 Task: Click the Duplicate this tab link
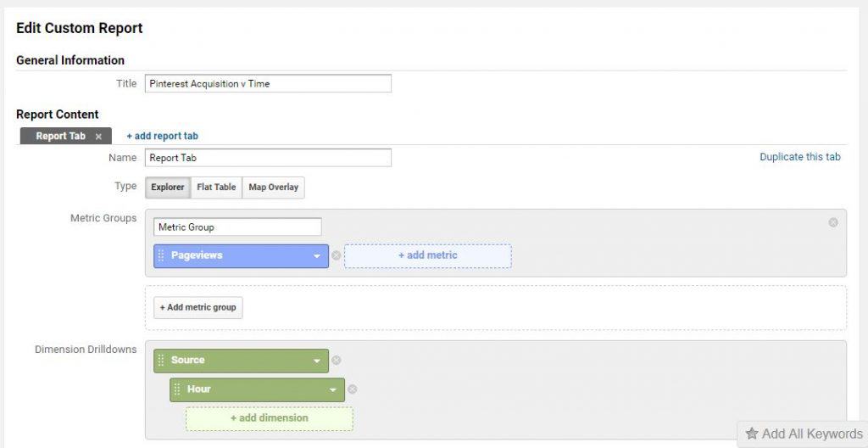pos(799,157)
